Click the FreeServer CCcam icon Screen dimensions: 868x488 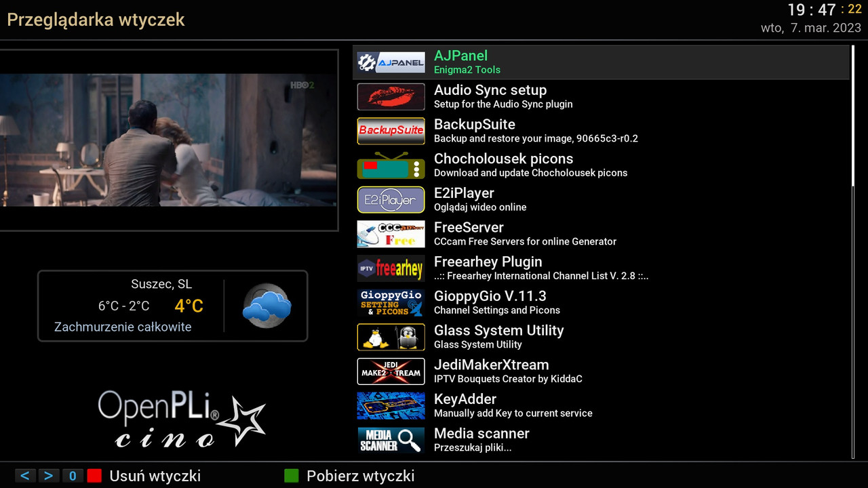pyautogui.click(x=391, y=234)
